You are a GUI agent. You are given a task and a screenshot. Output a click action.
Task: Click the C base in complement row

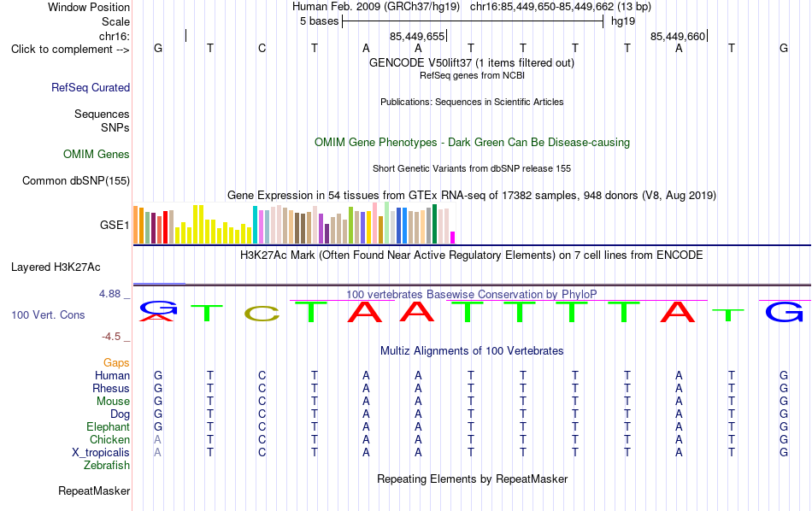tap(262, 48)
